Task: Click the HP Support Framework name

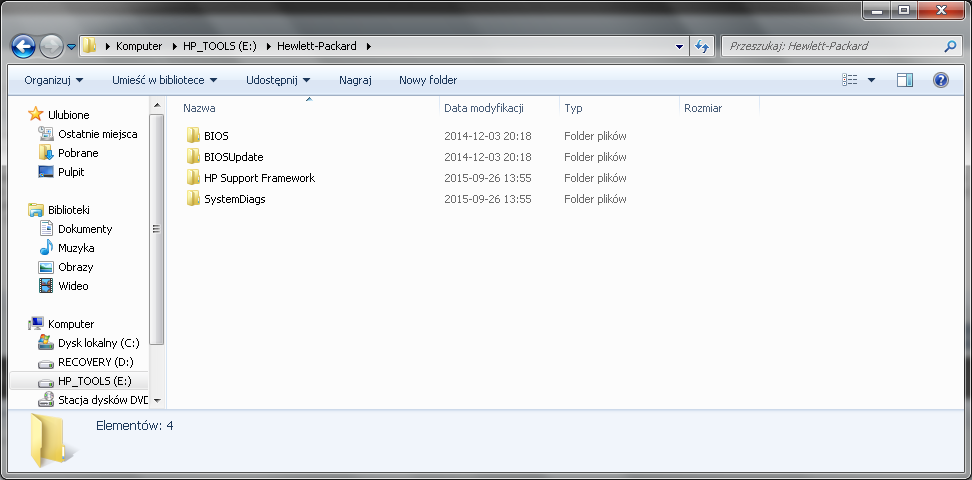Action: point(260,178)
